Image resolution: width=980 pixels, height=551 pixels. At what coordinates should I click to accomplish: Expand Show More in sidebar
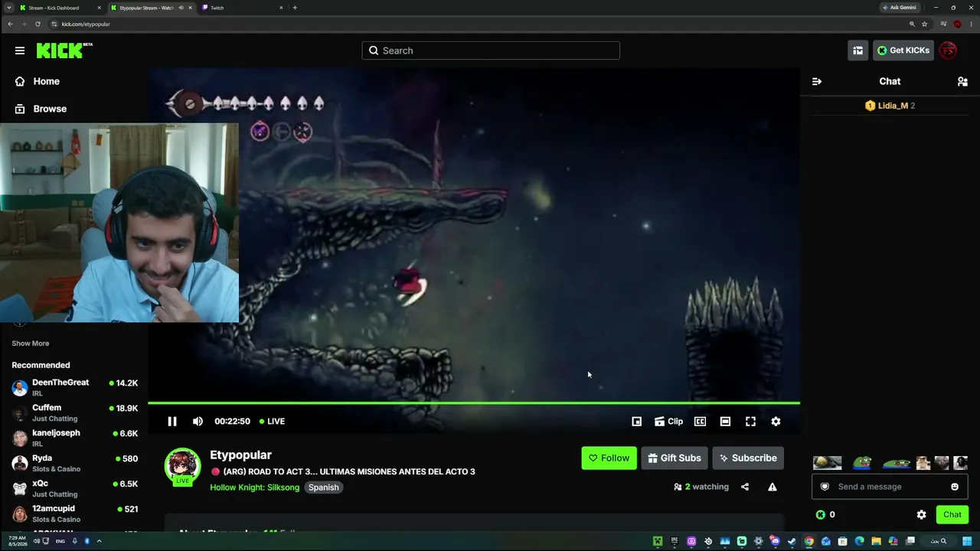tap(30, 344)
